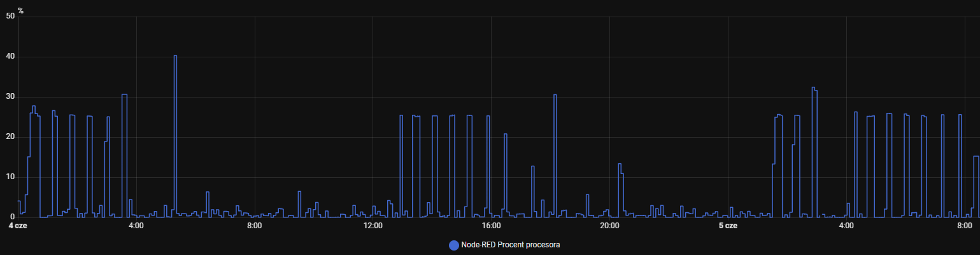This screenshot has height=255, width=980.
Task: Click the 30 value on the y-axis
Action: pyautogui.click(x=10, y=97)
